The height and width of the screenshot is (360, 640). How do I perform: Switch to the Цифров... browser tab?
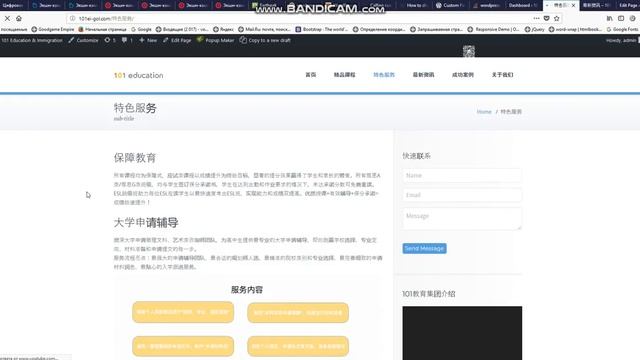[12, 5]
